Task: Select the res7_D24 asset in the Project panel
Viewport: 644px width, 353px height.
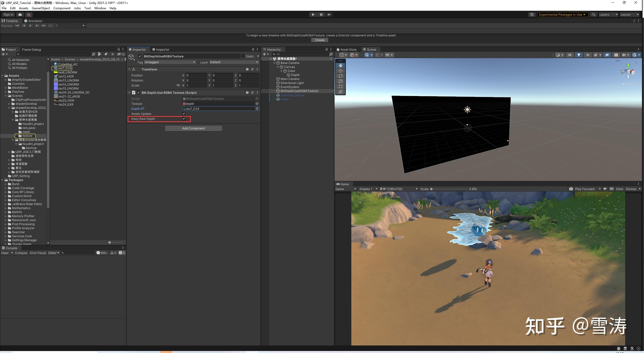Action: point(63,68)
